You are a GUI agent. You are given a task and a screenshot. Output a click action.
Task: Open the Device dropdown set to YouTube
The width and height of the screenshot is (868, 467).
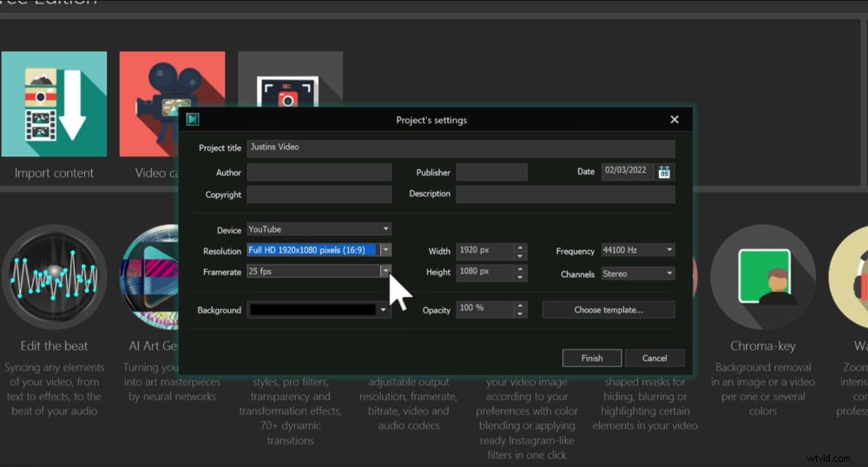click(319, 229)
